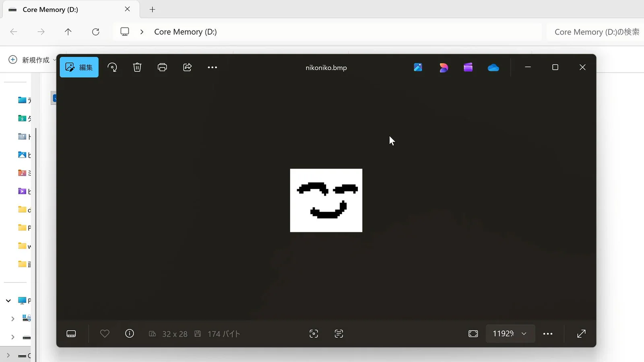
Task: Add a new tab in File Explorer
Action: coord(152,9)
